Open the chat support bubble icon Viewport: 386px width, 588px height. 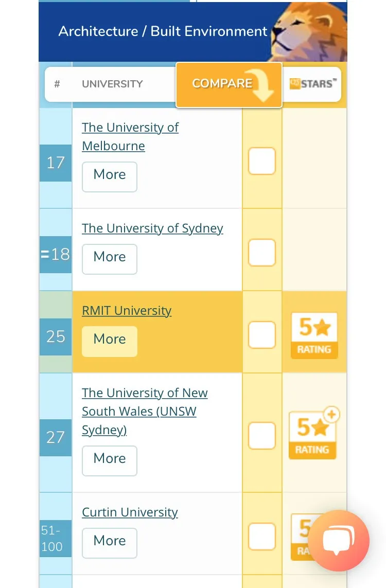[x=338, y=540]
